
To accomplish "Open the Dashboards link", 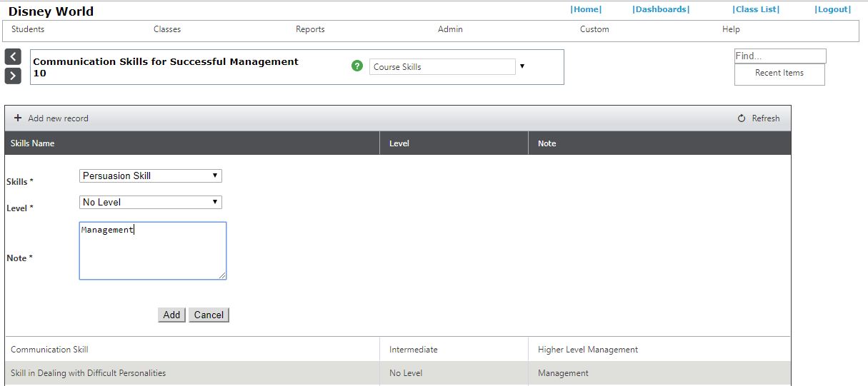I will 661,9.
